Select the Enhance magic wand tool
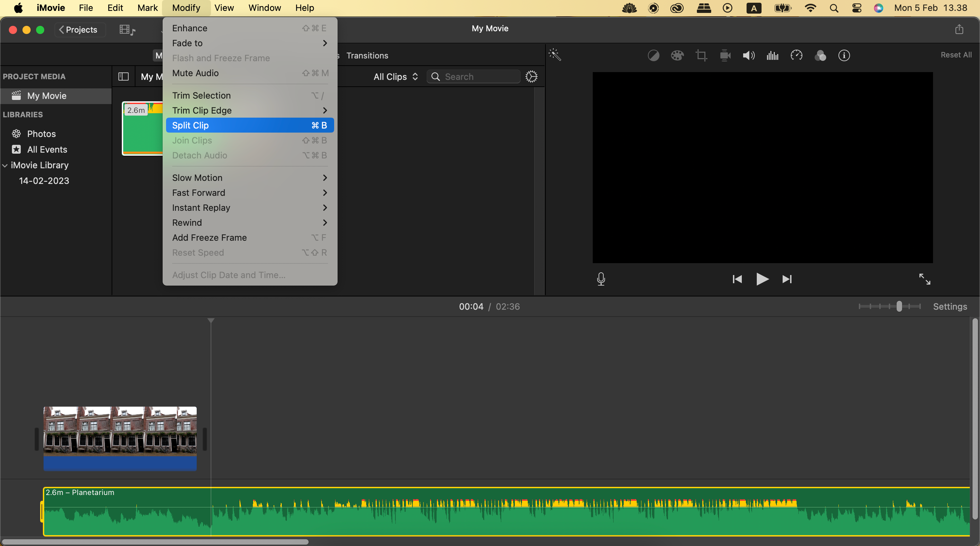 point(555,55)
